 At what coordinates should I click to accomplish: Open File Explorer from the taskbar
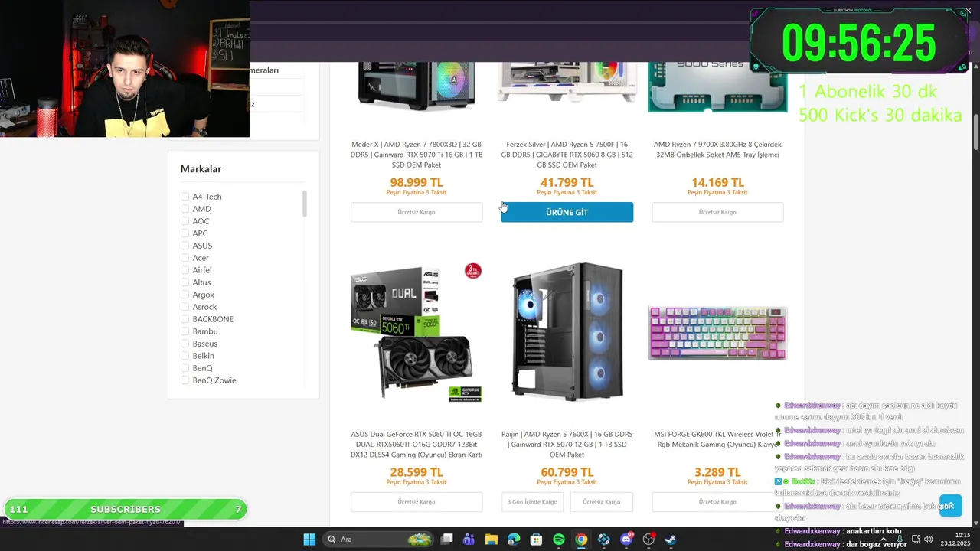tap(492, 540)
